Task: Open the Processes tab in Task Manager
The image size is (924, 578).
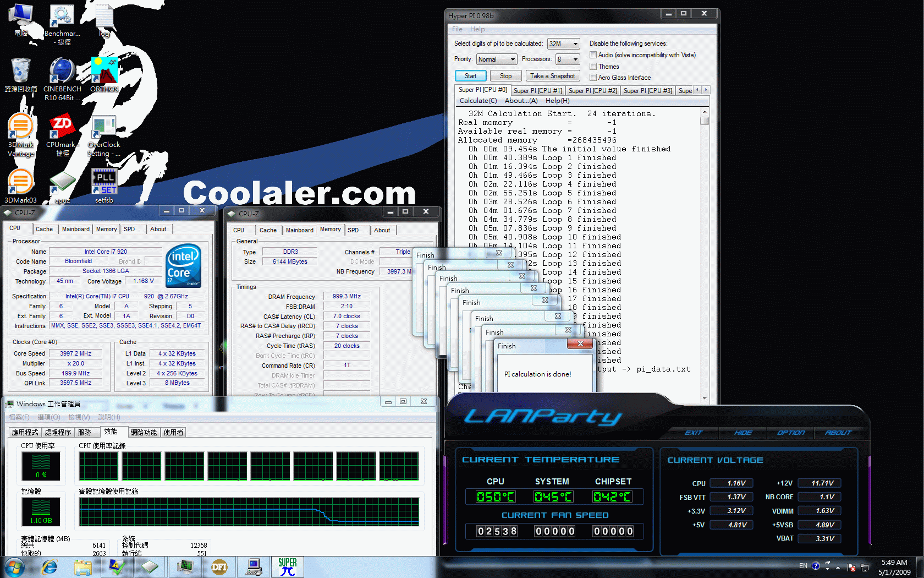Action: click(x=58, y=433)
